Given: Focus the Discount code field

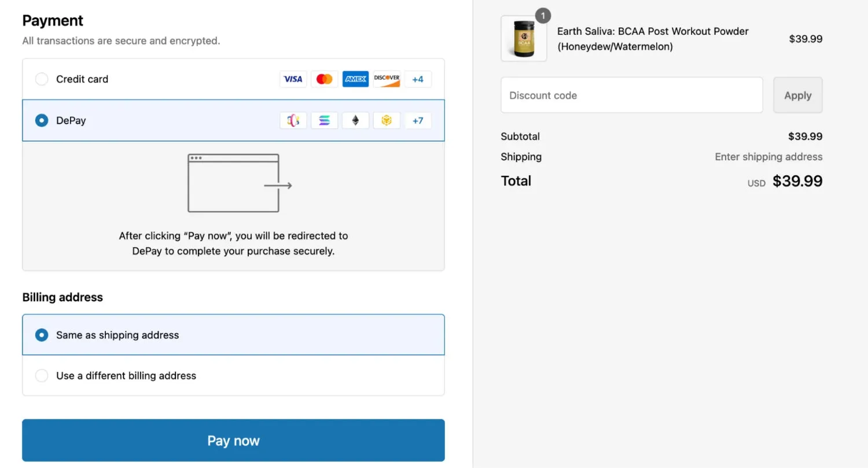Looking at the screenshot, I should pos(632,95).
